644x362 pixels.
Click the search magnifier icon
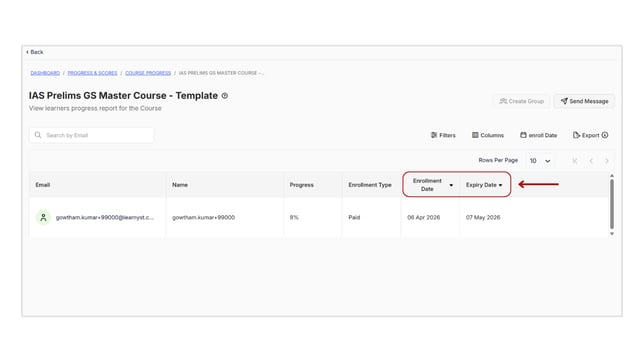(x=38, y=135)
